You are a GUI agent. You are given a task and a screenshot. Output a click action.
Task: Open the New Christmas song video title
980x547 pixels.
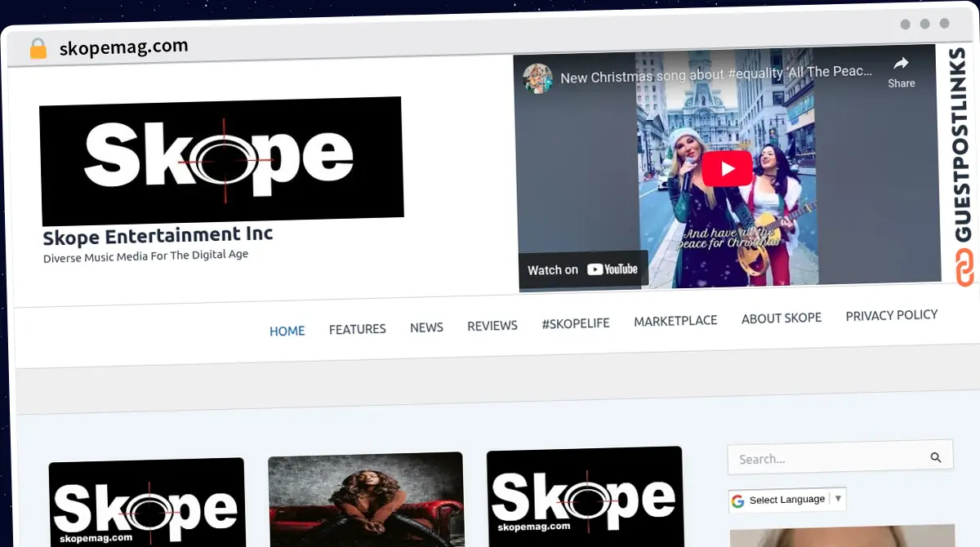(716, 75)
